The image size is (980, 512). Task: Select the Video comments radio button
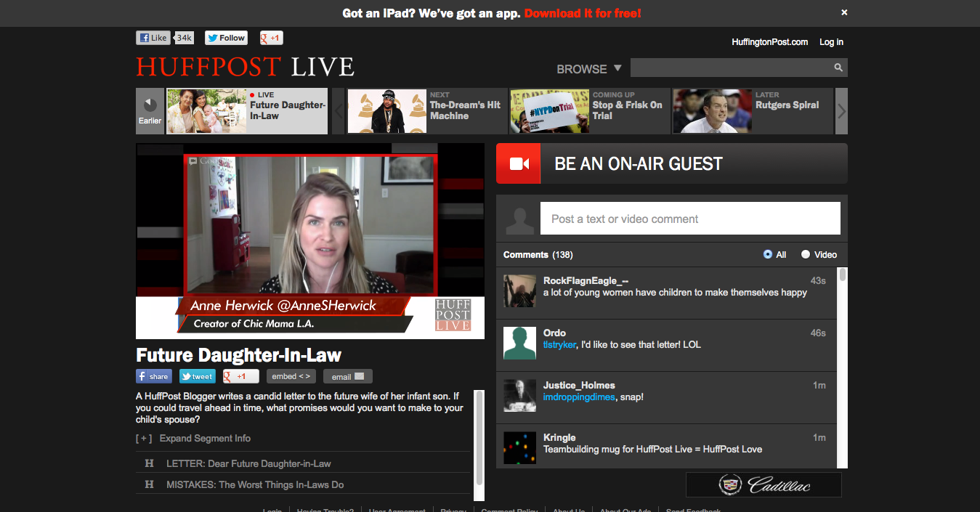(806, 254)
